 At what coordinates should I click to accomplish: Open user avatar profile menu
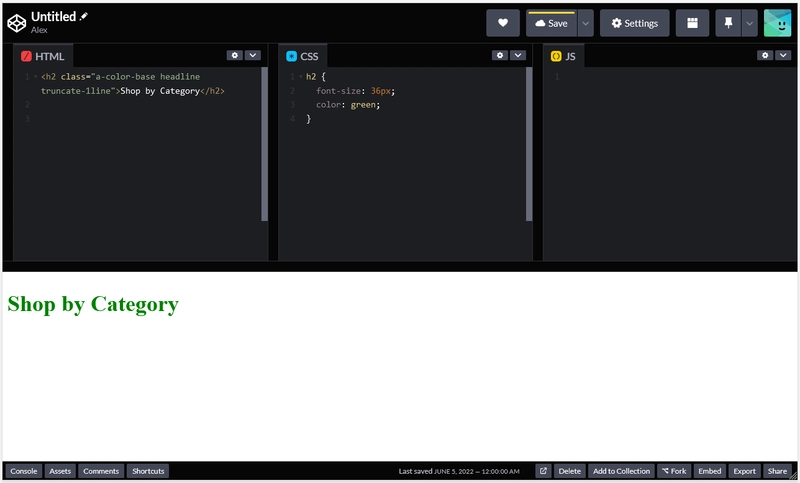tap(777, 23)
